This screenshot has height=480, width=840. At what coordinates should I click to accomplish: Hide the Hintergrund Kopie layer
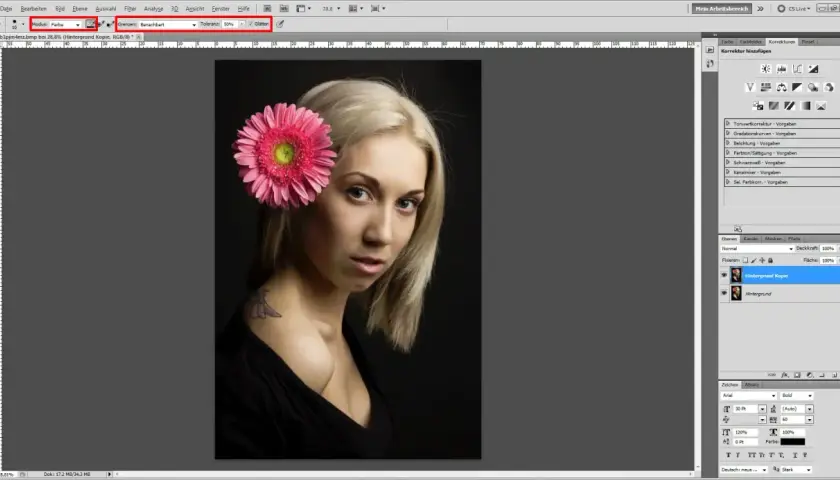click(724, 275)
